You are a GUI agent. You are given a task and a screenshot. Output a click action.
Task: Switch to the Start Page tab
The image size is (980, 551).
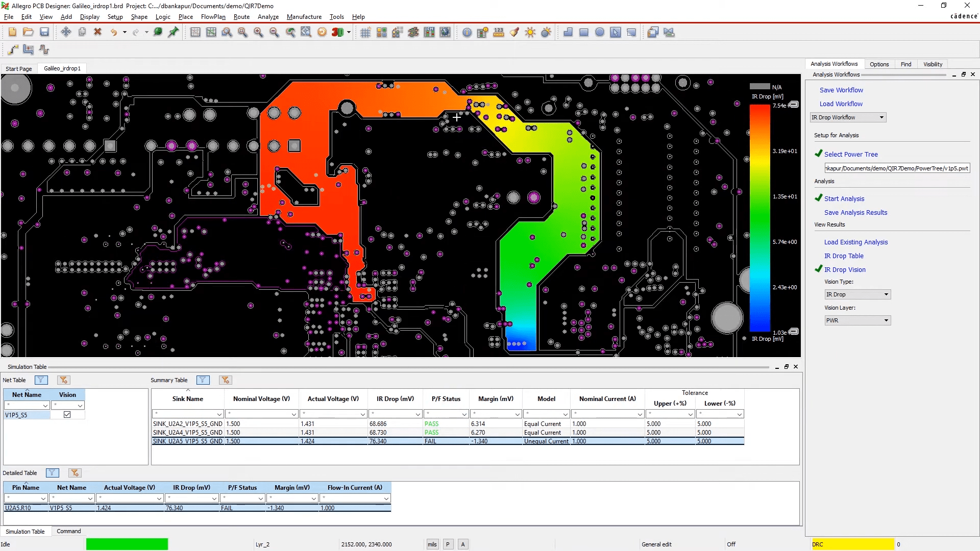19,68
